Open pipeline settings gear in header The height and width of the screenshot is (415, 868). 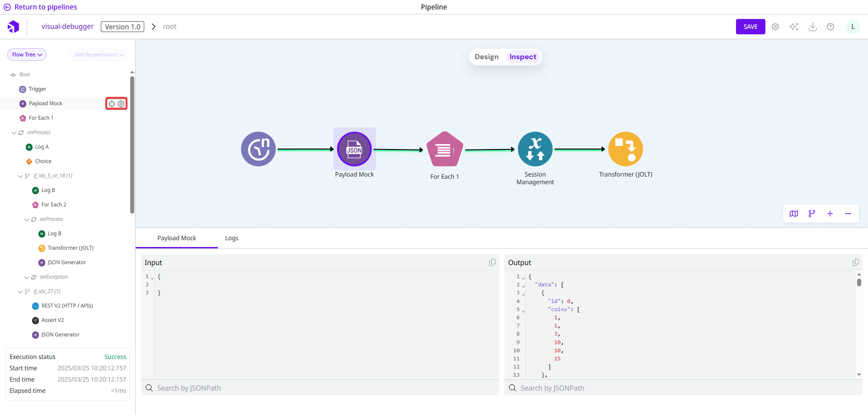coord(775,27)
